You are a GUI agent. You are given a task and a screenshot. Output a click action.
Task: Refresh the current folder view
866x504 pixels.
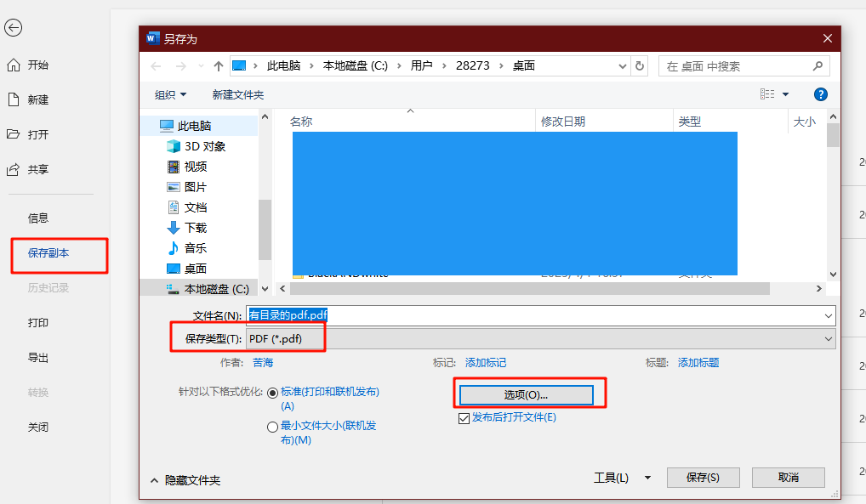[x=640, y=66]
